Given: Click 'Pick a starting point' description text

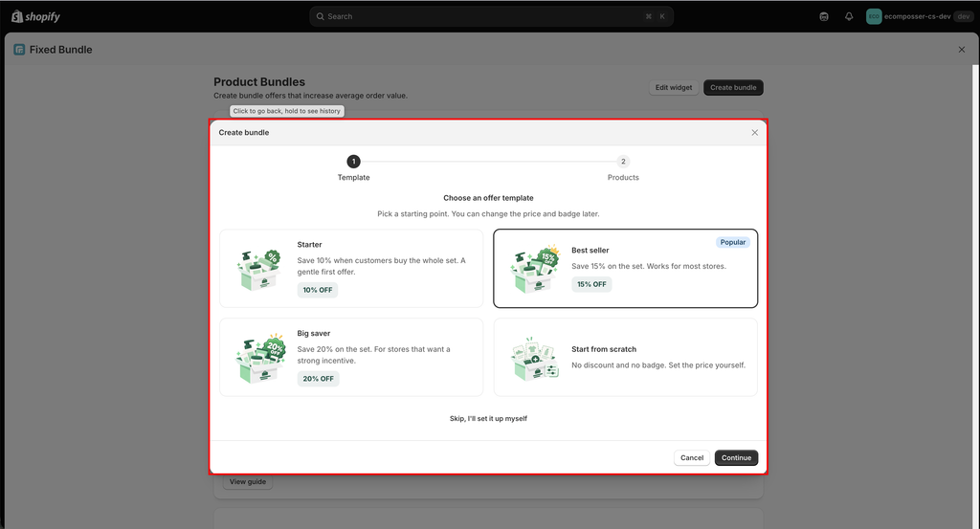Looking at the screenshot, I should pos(488,213).
